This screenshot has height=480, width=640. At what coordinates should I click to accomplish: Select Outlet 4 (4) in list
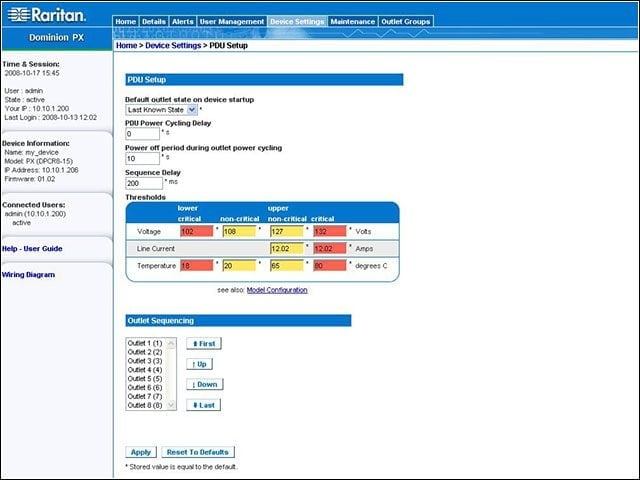point(145,370)
